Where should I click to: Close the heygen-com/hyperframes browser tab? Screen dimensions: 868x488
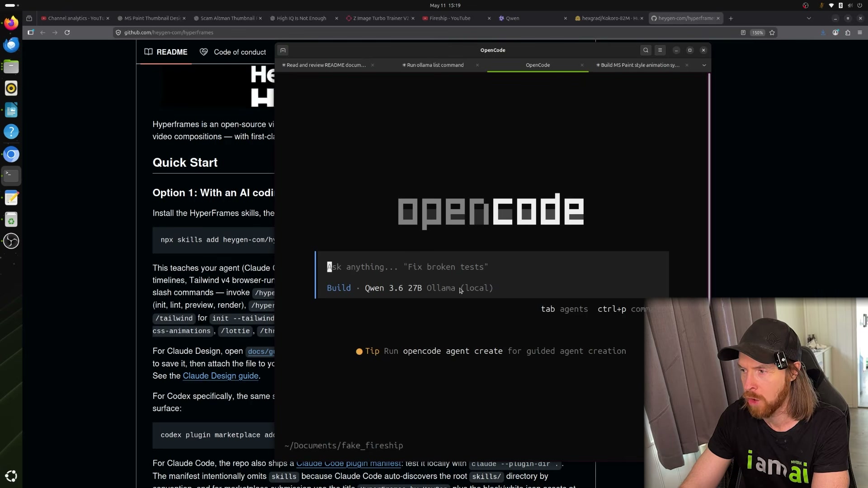click(x=718, y=19)
